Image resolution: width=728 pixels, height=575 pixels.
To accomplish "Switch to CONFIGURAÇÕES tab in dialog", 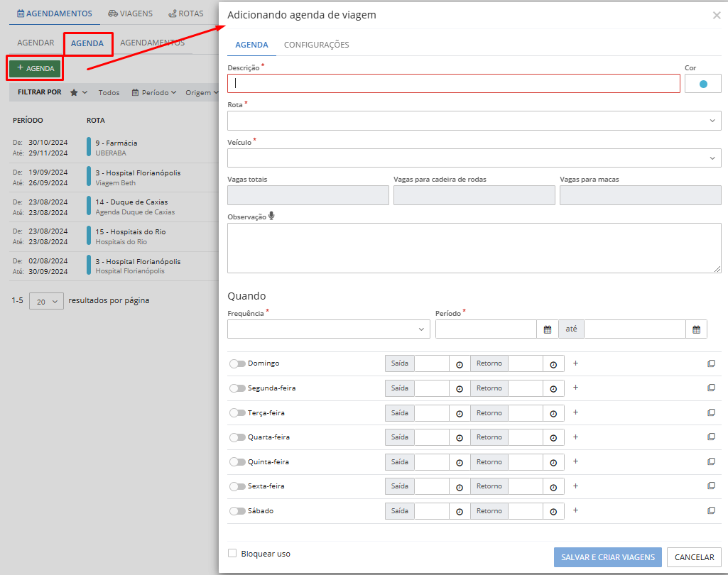I will (317, 45).
